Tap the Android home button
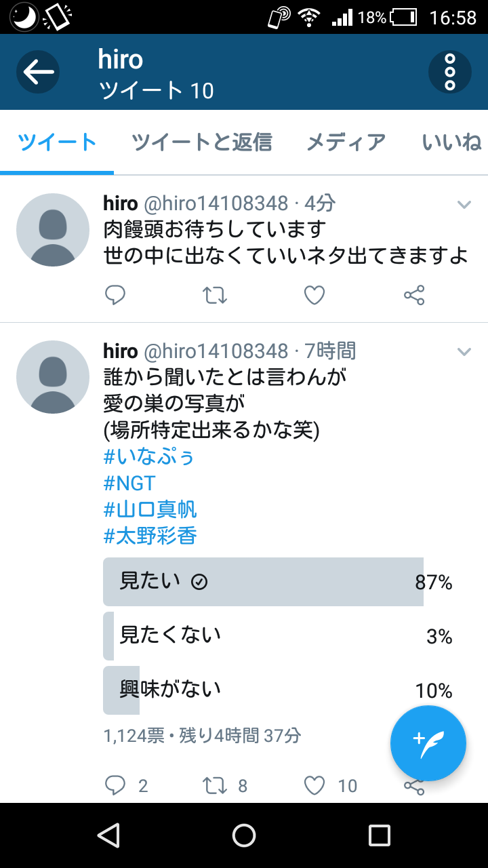This screenshot has height=868, width=488. pos(244,835)
